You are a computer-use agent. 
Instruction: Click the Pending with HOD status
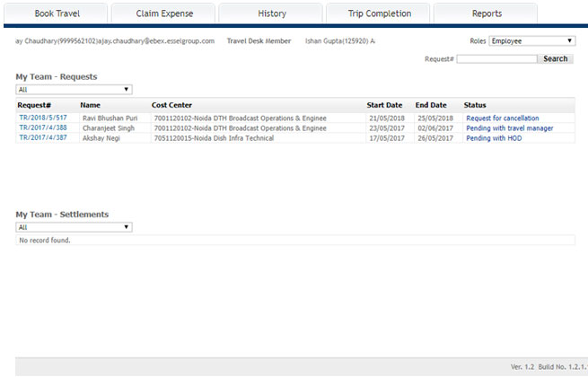pyautogui.click(x=494, y=138)
